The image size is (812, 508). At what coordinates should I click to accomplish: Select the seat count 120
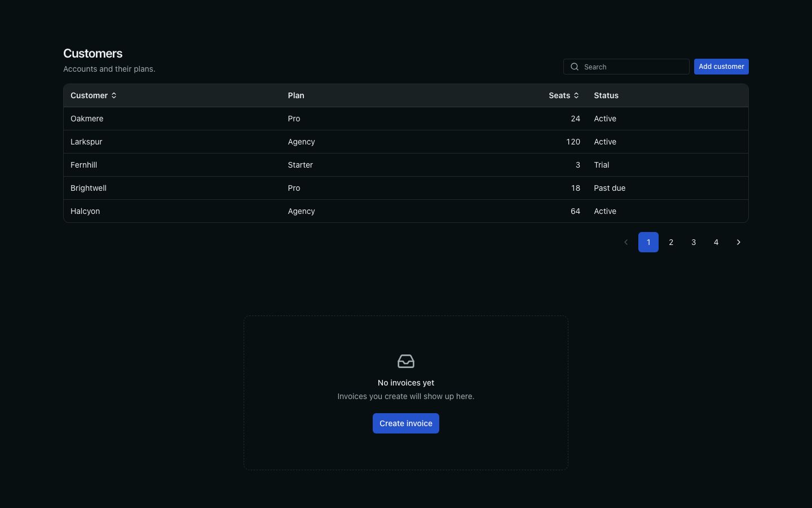click(573, 142)
